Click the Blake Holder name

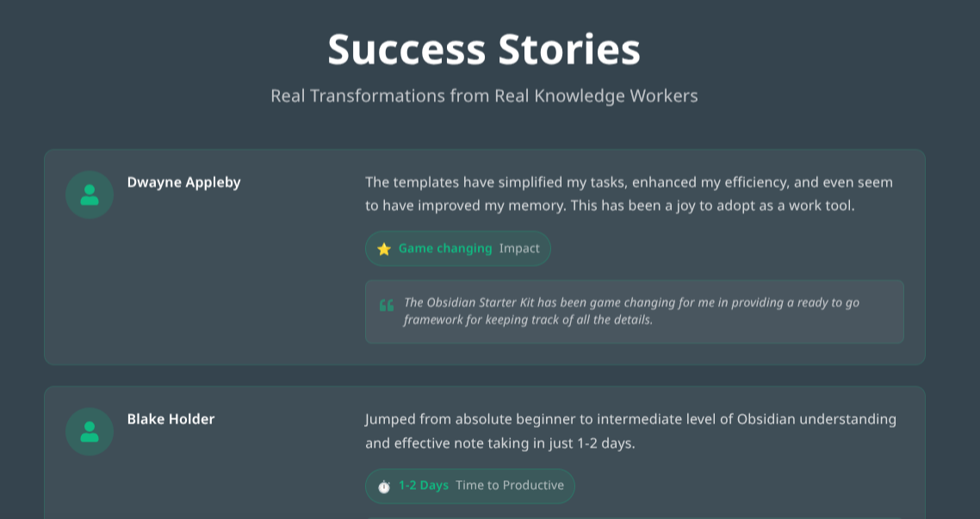[171, 419]
